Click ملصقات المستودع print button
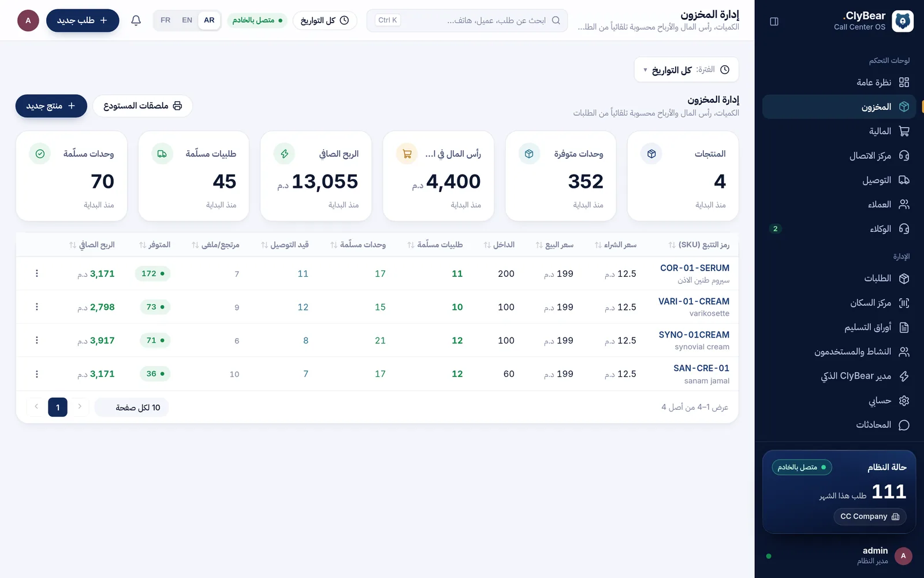 [x=143, y=106]
